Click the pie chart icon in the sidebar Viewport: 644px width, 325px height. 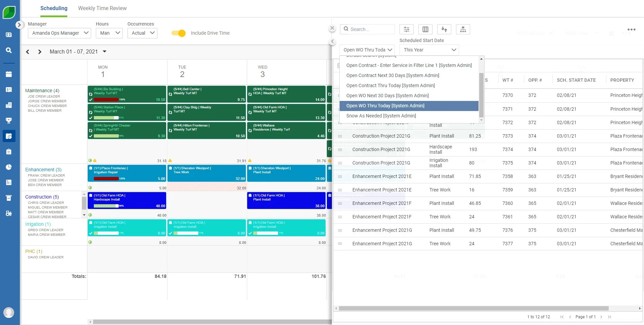[9, 167]
